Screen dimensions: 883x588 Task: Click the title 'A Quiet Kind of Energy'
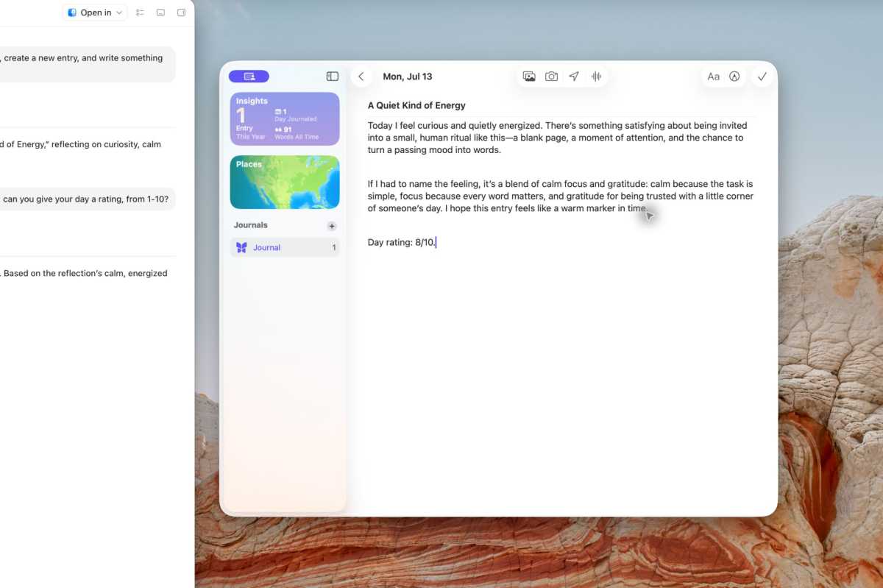click(x=416, y=105)
